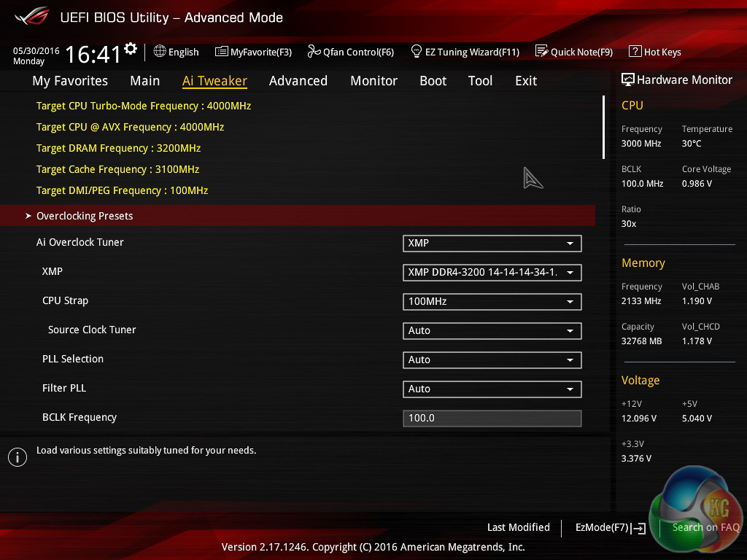Click the info icon beside help text
This screenshot has height=560, width=747.
tap(18, 457)
